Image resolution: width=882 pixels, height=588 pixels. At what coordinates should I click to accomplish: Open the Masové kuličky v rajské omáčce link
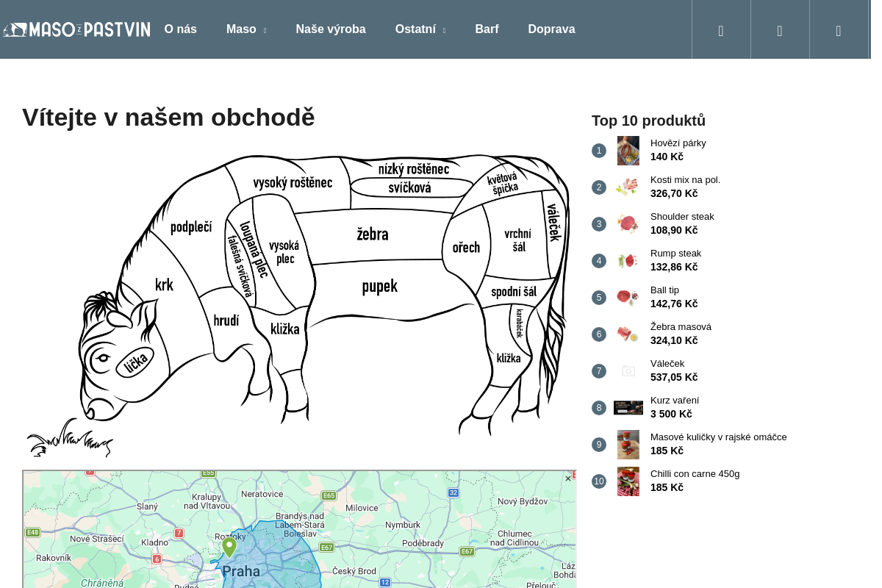click(719, 437)
